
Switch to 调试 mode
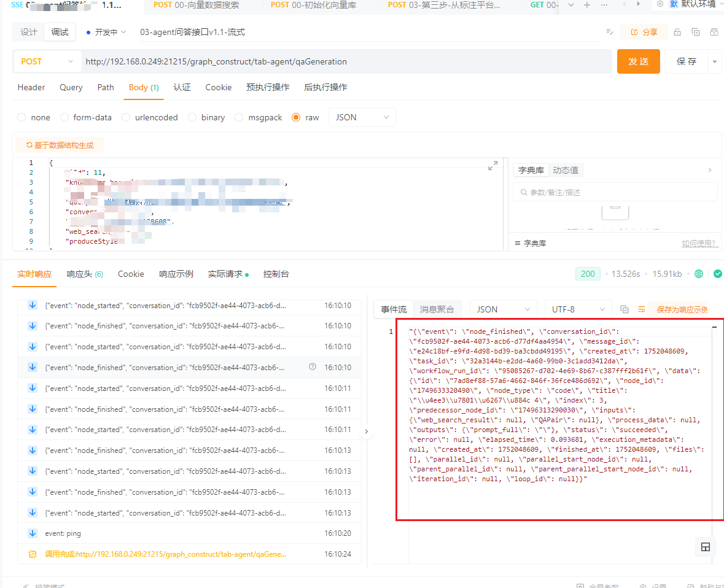(x=60, y=32)
